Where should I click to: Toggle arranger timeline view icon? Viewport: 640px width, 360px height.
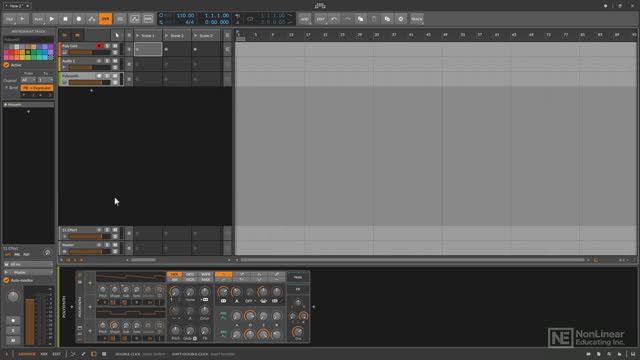coord(64,35)
